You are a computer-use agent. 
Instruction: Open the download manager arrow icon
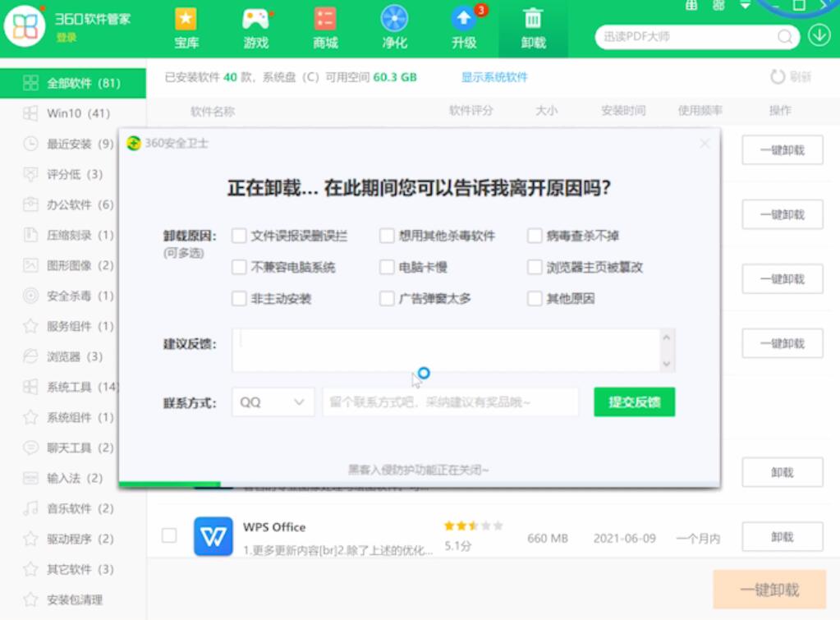(819, 36)
